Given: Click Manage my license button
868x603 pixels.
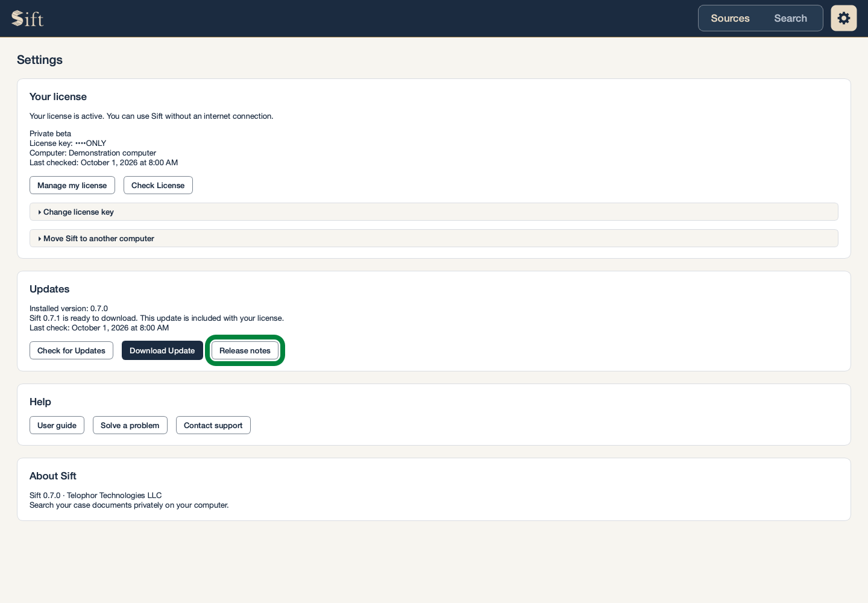Looking at the screenshot, I should tap(72, 185).
